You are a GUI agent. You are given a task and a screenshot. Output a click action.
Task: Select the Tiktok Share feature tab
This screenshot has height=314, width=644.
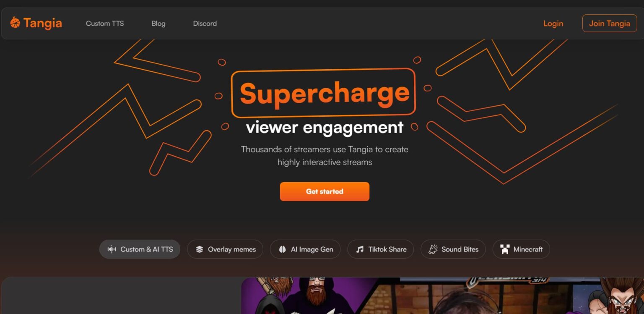click(x=381, y=249)
